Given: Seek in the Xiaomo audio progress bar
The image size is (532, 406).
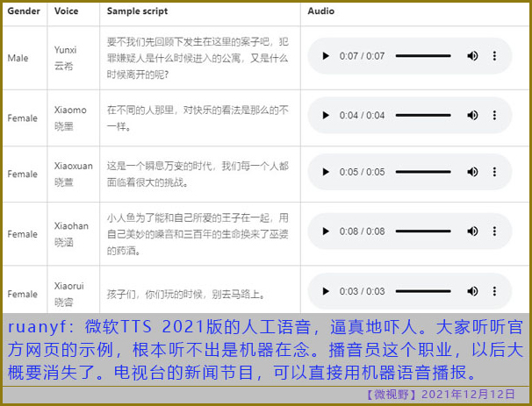Looking at the screenshot, I should 423,115.
